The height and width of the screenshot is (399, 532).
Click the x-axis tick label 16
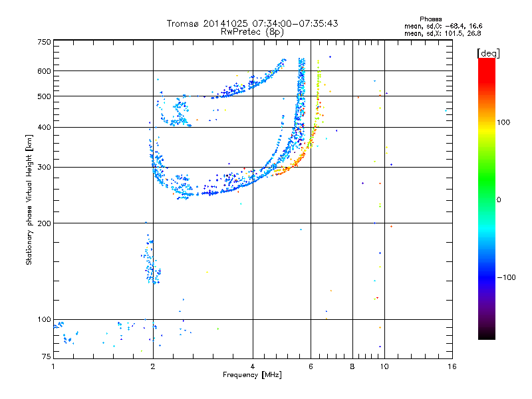pos(452,366)
